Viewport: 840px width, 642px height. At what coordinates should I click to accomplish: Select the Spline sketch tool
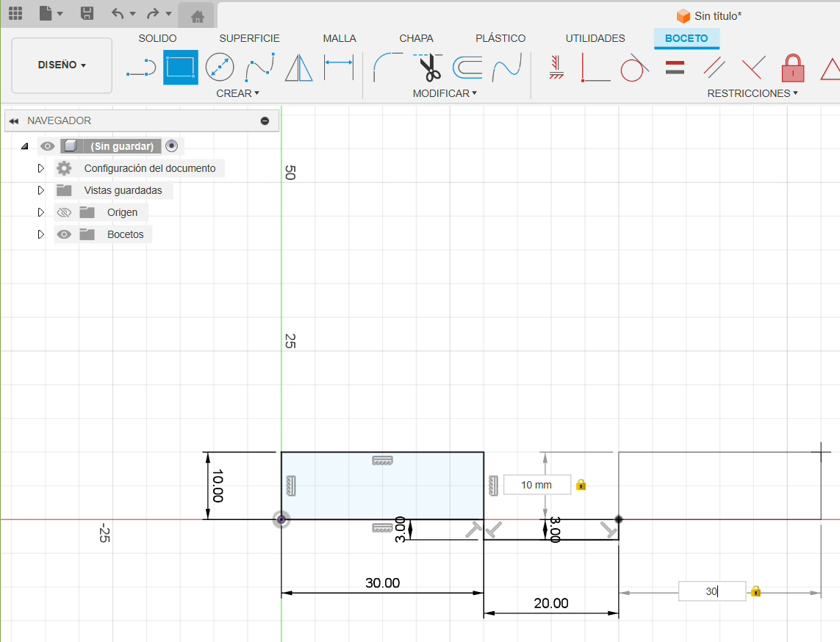(260, 68)
